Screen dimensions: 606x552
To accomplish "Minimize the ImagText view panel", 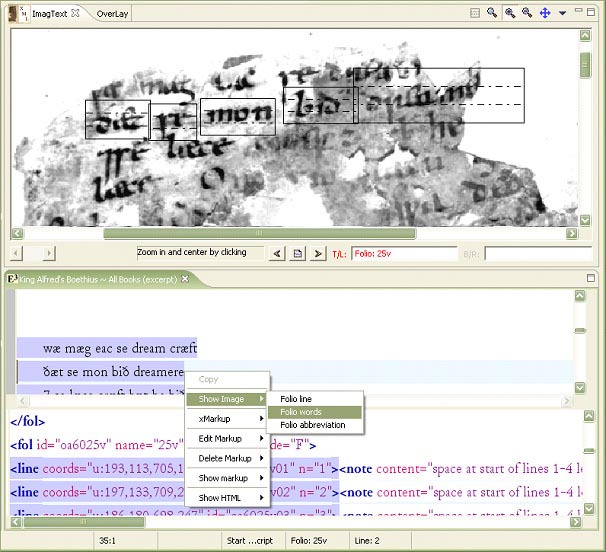I will coord(578,11).
